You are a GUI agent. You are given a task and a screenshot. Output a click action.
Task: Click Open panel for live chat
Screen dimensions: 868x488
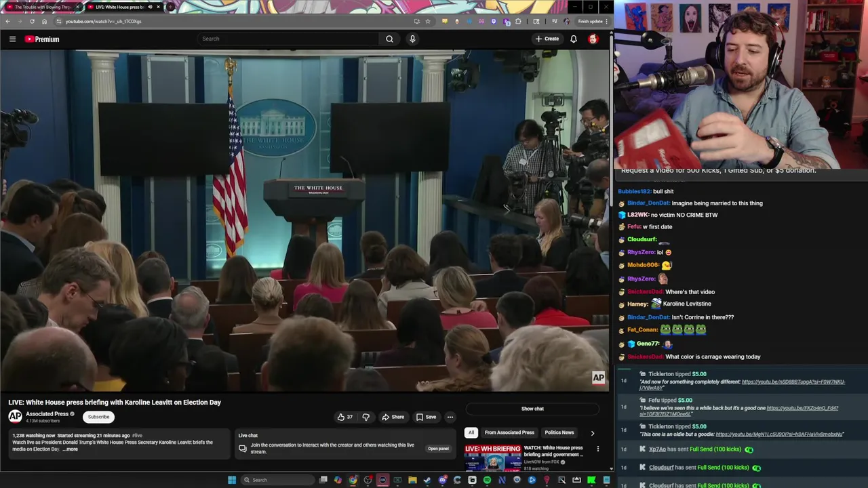(x=438, y=449)
